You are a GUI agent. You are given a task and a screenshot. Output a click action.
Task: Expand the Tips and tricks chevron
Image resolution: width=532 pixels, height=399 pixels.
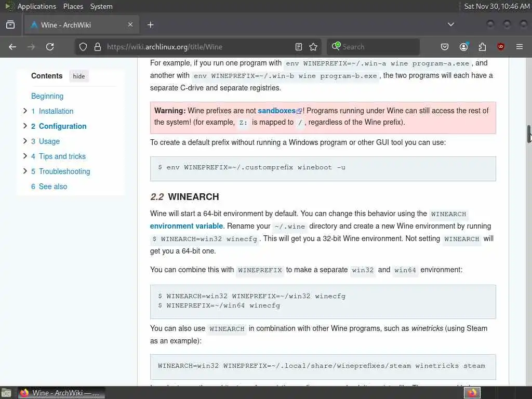tap(25, 156)
